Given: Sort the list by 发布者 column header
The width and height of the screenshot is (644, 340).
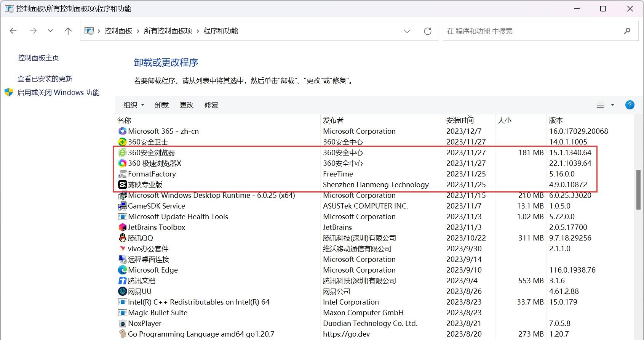Looking at the screenshot, I should pyautogui.click(x=382, y=120).
